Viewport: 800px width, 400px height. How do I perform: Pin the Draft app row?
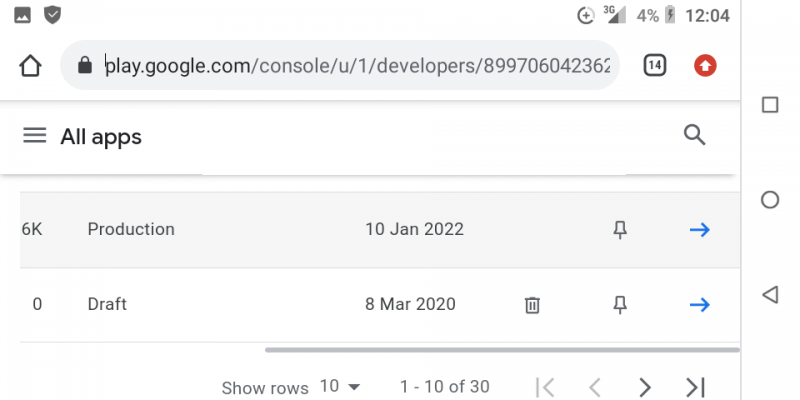(x=620, y=305)
